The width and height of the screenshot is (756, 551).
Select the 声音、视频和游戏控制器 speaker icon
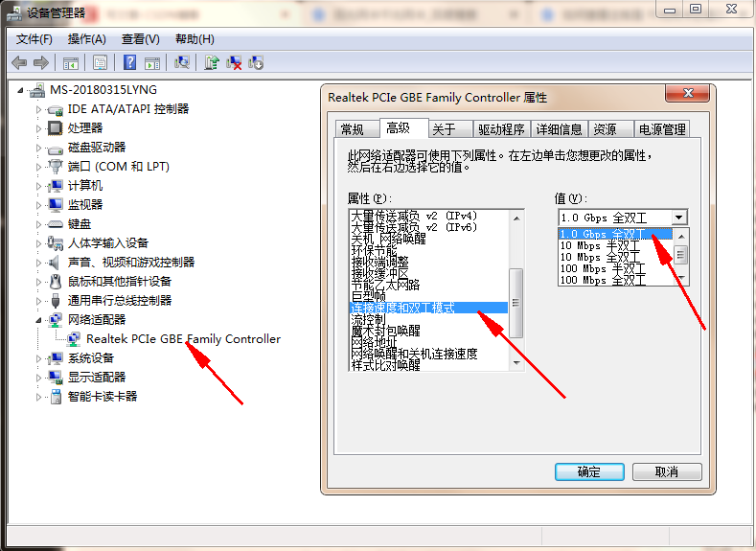tap(54, 263)
